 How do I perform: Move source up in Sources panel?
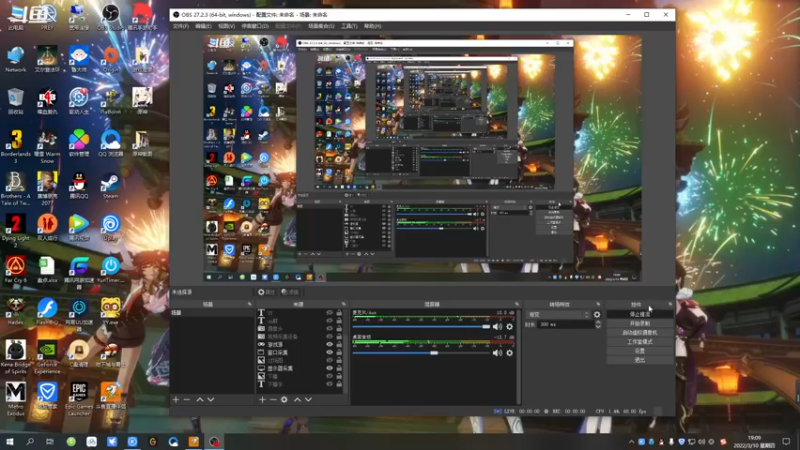[297, 400]
